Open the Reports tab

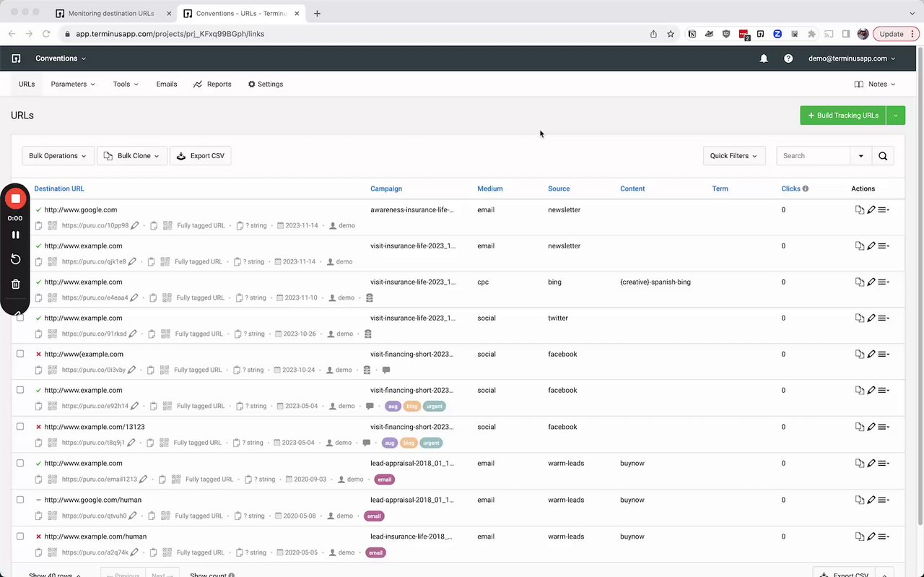pyautogui.click(x=212, y=84)
